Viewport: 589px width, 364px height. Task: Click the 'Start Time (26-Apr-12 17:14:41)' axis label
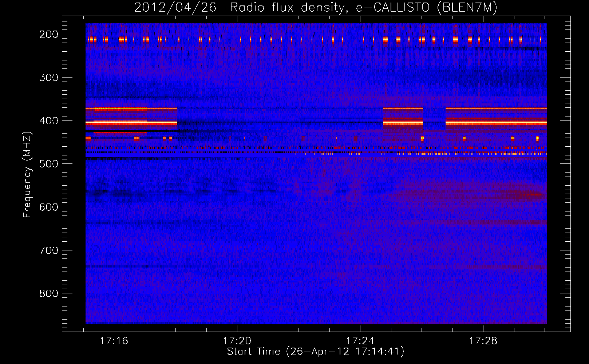316,352
